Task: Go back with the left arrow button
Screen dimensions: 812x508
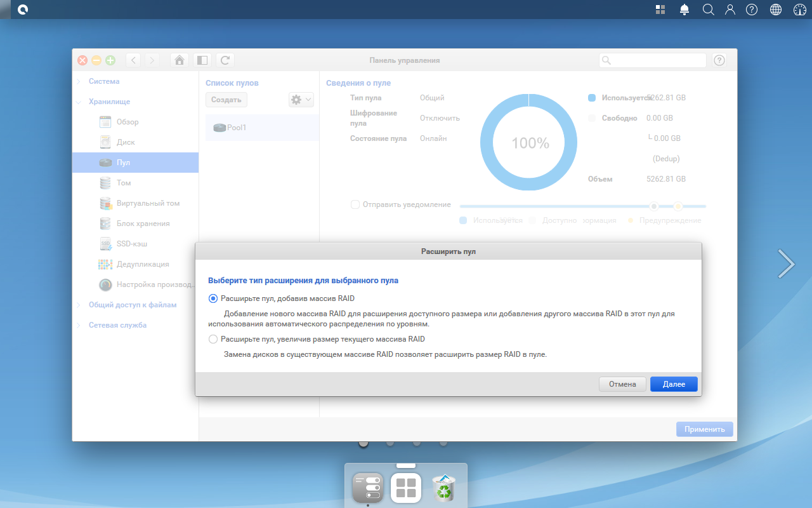Action: [134, 60]
